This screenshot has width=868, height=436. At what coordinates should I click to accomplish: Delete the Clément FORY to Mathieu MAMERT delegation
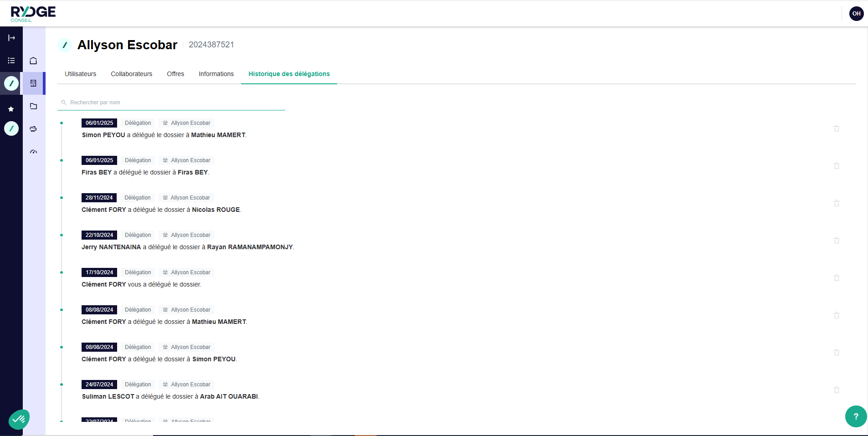point(837,315)
